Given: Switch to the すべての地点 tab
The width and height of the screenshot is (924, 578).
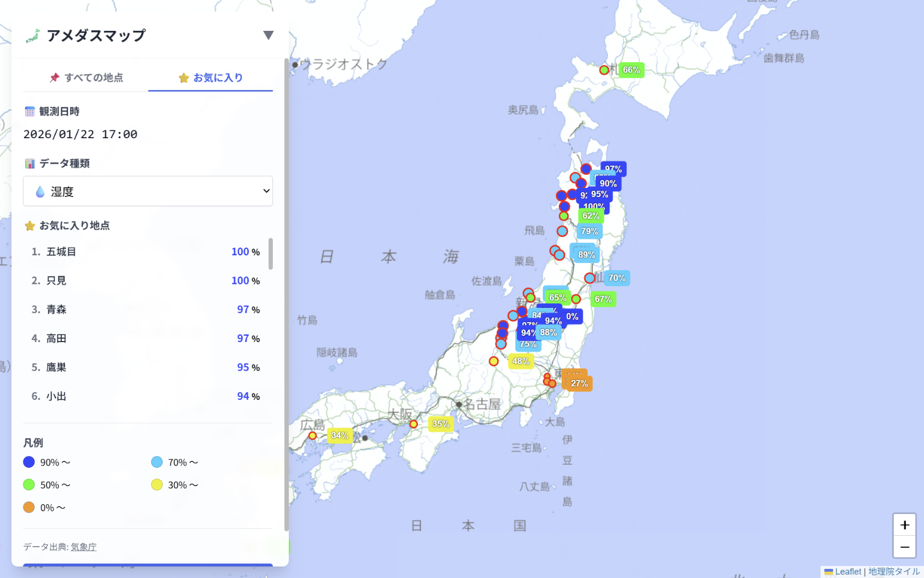Looking at the screenshot, I should (x=86, y=78).
